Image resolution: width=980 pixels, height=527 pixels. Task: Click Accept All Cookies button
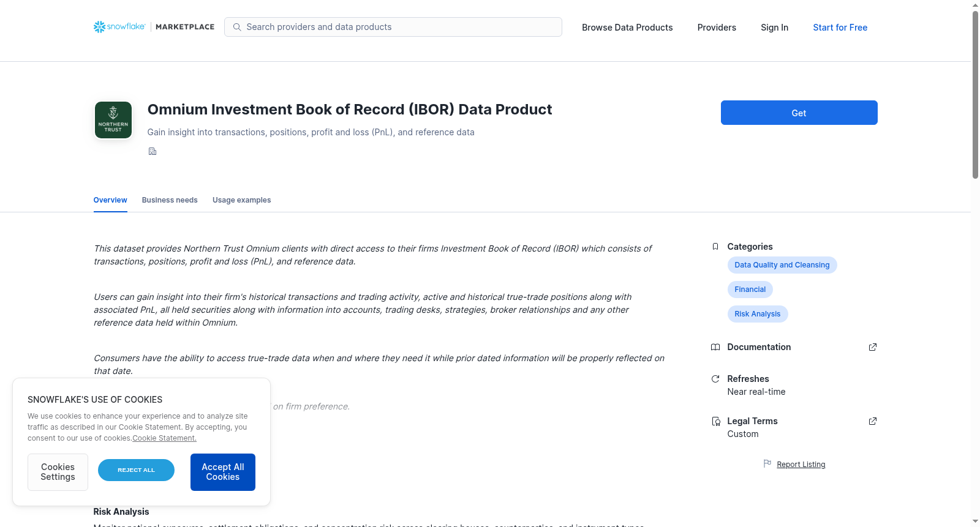click(x=223, y=472)
